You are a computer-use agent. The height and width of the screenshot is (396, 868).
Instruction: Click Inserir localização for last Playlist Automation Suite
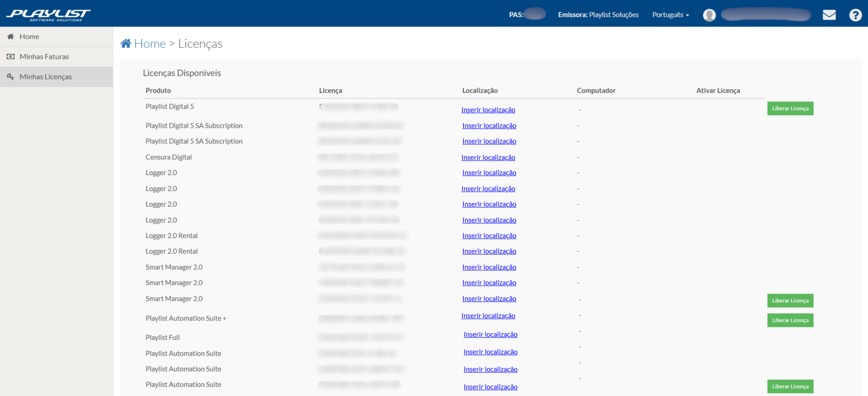(491, 387)
